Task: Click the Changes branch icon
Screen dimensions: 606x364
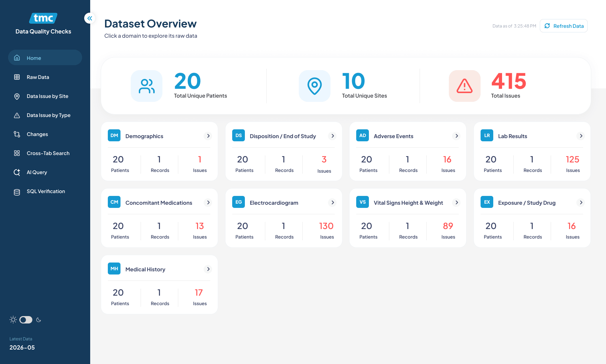Action: [17, 134]
